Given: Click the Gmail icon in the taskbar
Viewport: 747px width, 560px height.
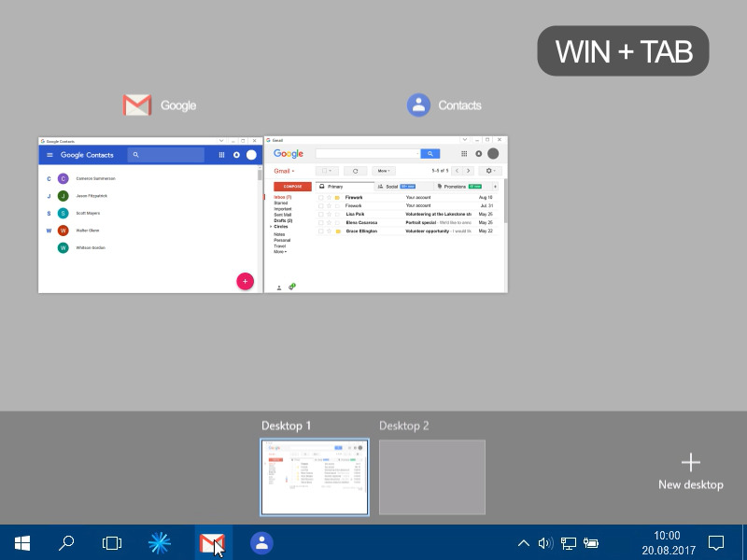Looking at the screenshot, I should coord(212,543).
